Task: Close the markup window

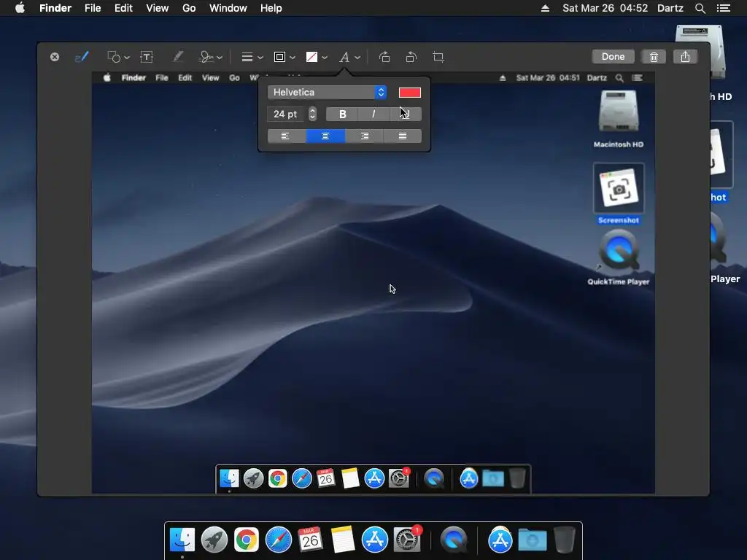Action: tap(55, 57)
